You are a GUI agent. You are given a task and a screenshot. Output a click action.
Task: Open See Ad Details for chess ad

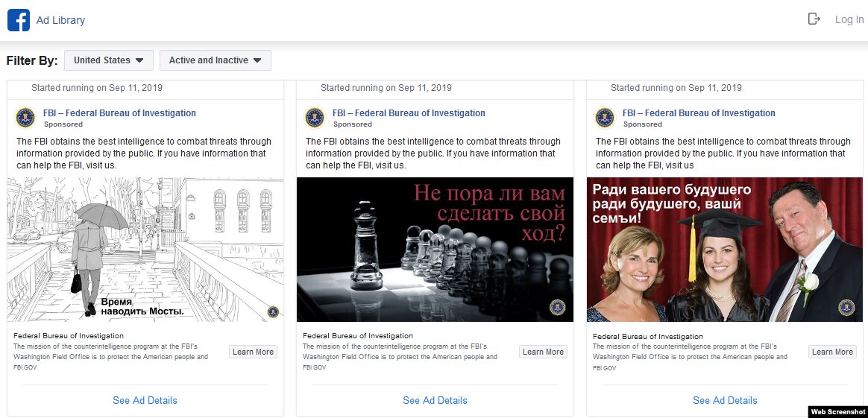[x=435, y=400]
